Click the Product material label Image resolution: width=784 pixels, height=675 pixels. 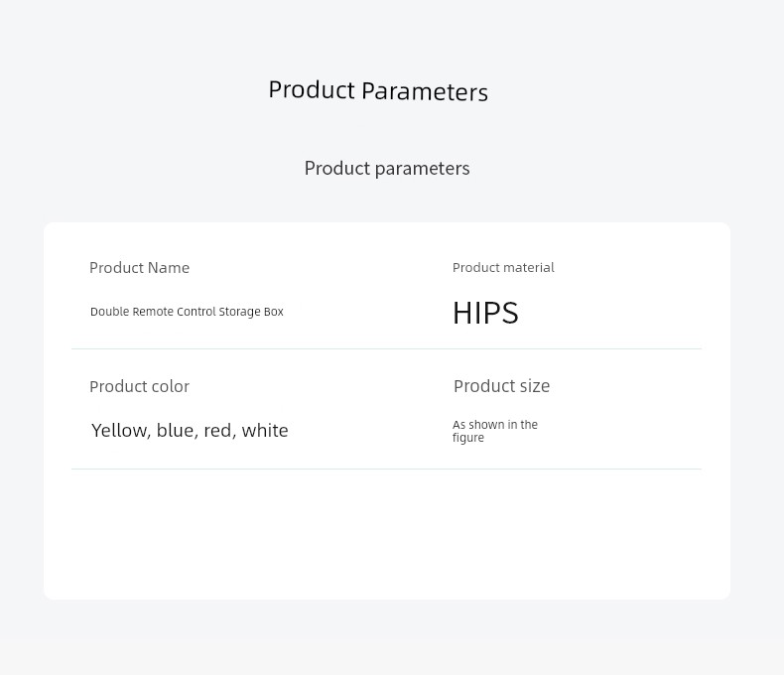(x=503, y=267)
